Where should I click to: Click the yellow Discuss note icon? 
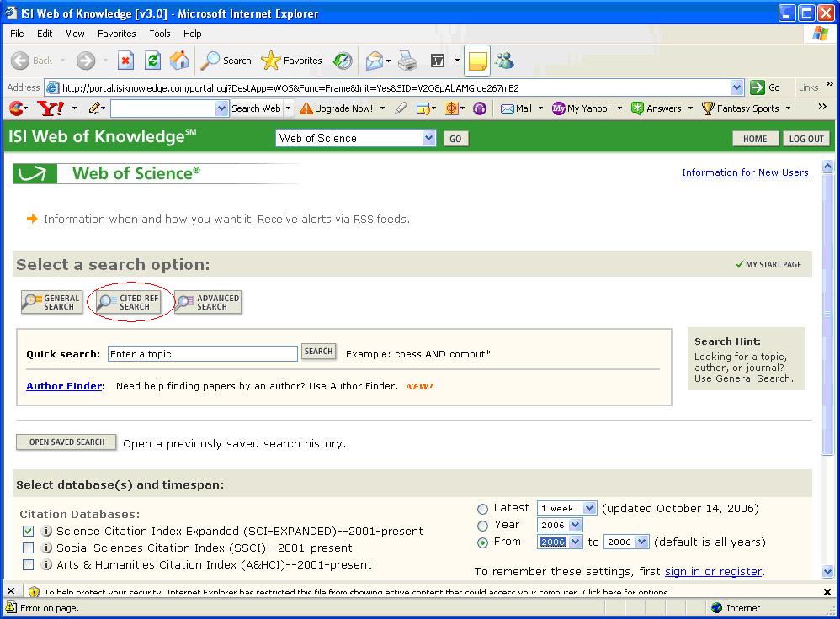click(x=476, y=61)
